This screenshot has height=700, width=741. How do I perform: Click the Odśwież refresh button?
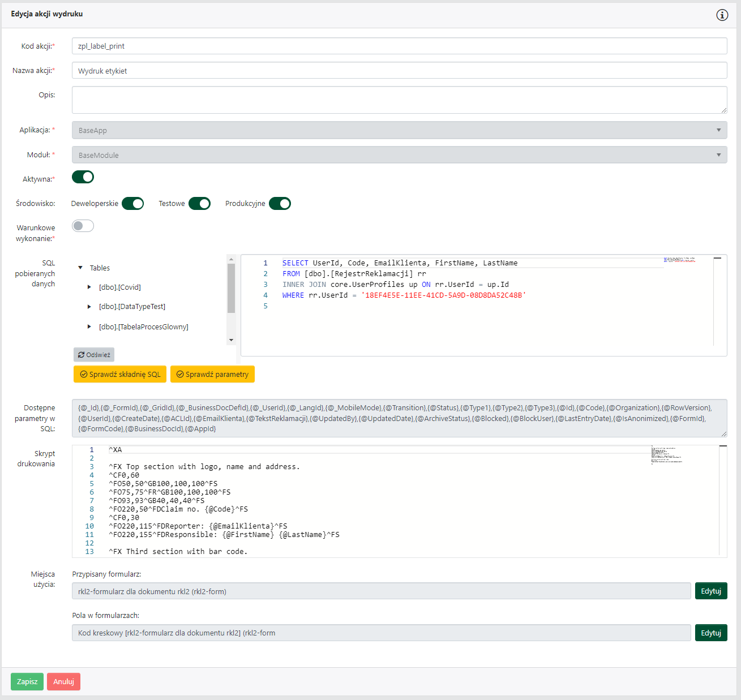pyautogui.click(x=94, y=355)
